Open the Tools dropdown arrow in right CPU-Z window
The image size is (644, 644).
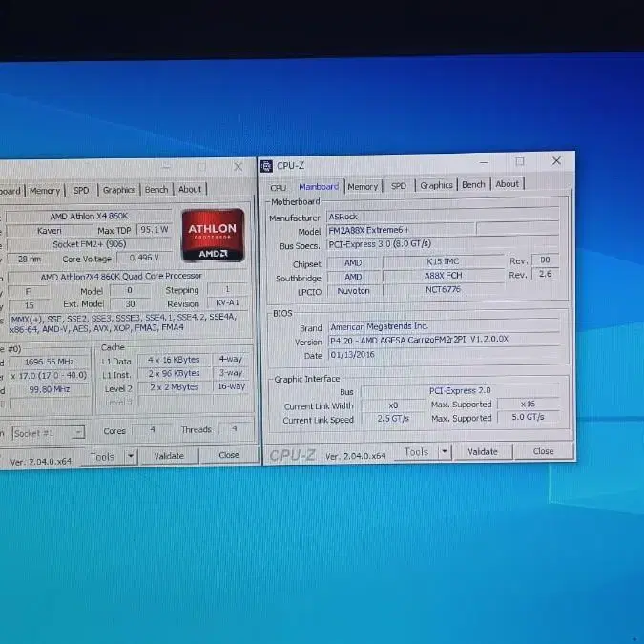click(445, 452)
